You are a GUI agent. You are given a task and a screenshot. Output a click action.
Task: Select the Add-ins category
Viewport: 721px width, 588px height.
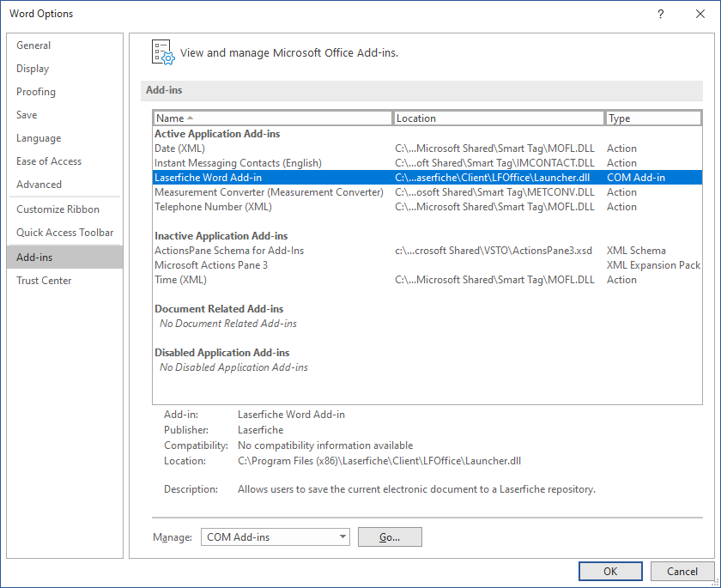[x=65, y=257]
